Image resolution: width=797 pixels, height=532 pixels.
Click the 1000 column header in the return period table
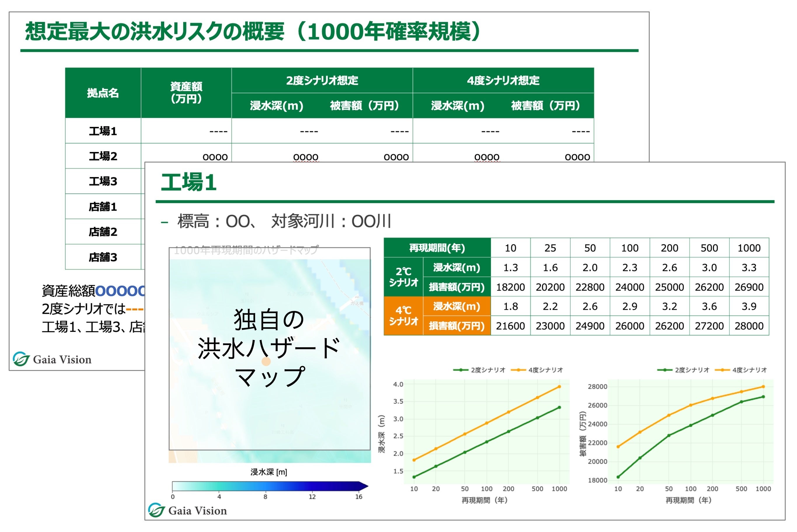coord(750,248)
